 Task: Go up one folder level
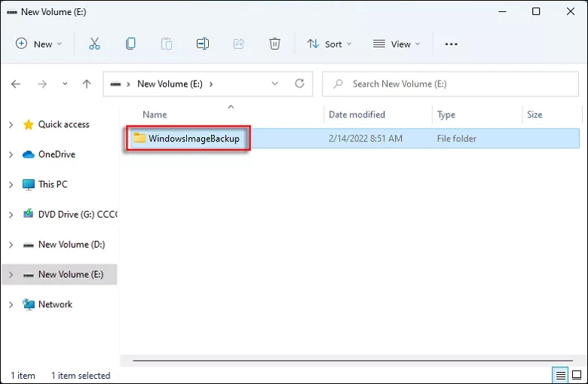click(x=87, y=84)
